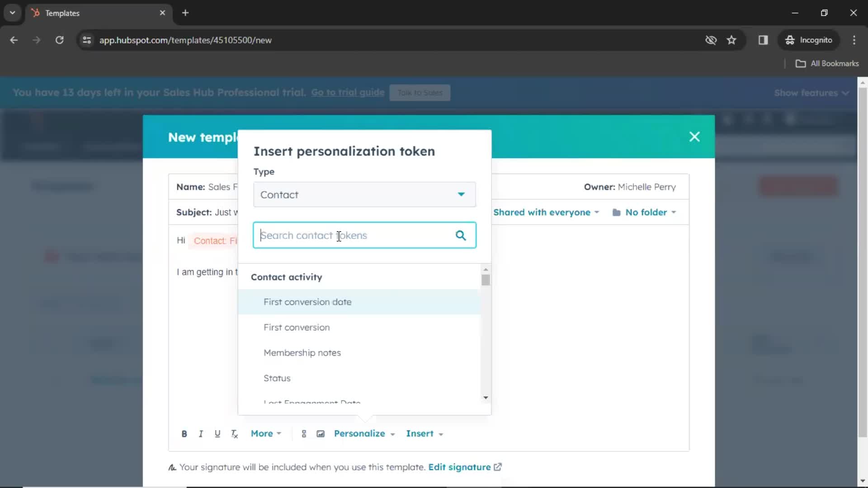Search for a contact token by typing
Viewport: 868px width, 488px height.
tap(365, 235)
